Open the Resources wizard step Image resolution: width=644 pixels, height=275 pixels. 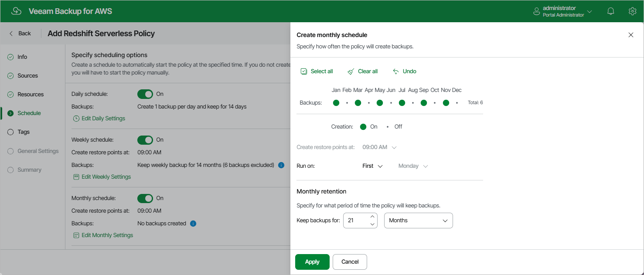(25, 95)
